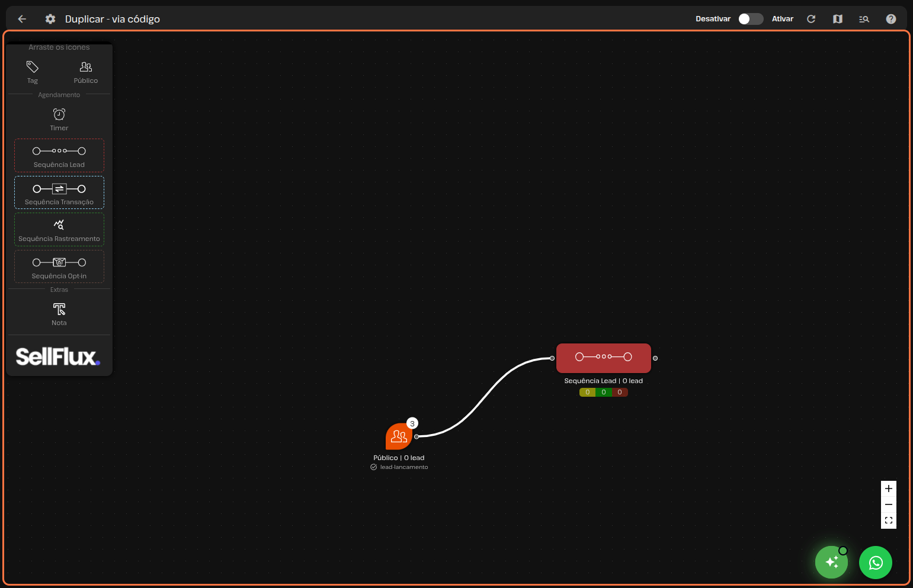913x588 pixels.
Task: Open the WhatsApp chat button
Action: pyautogui.click(x=875, y=563)
